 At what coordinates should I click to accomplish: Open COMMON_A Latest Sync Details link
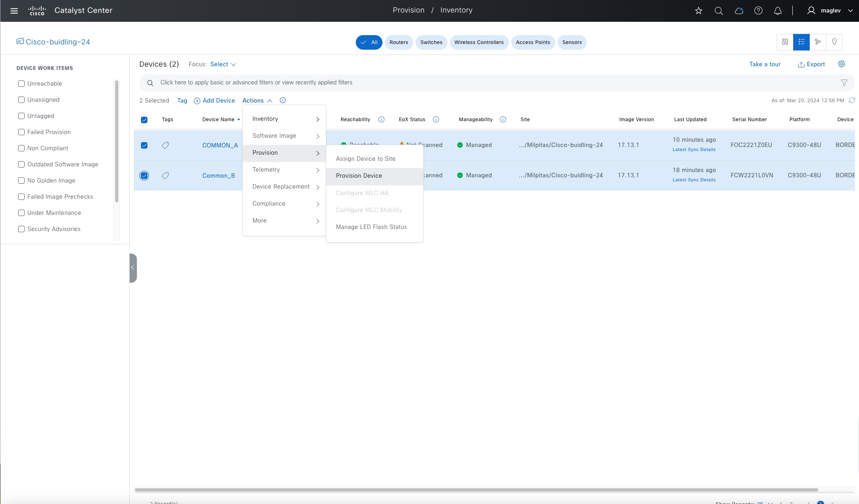[694, 149]
